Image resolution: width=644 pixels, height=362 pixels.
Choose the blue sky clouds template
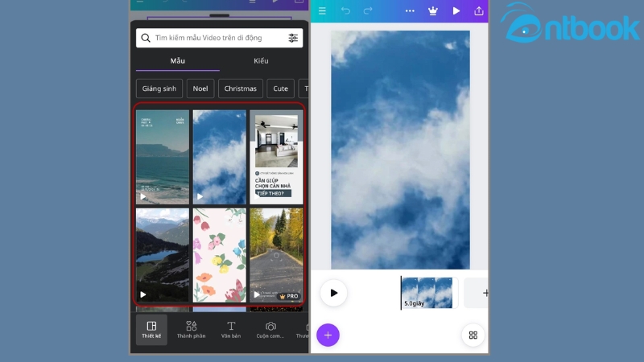[x=220, y=157]
